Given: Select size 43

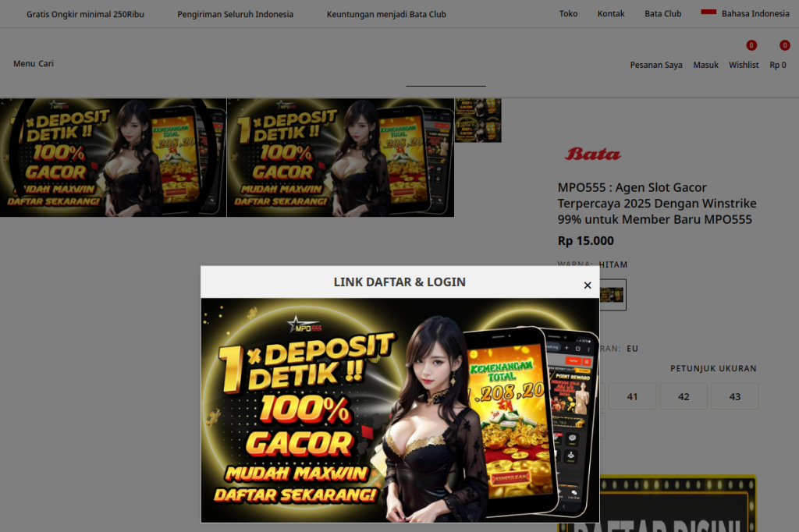Looking at the screenshot, I should [734, 396].
